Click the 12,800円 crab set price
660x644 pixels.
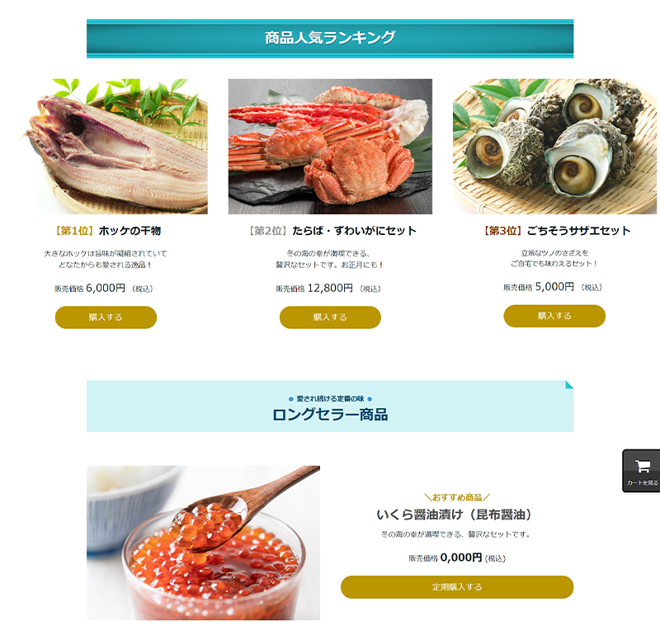330,288
